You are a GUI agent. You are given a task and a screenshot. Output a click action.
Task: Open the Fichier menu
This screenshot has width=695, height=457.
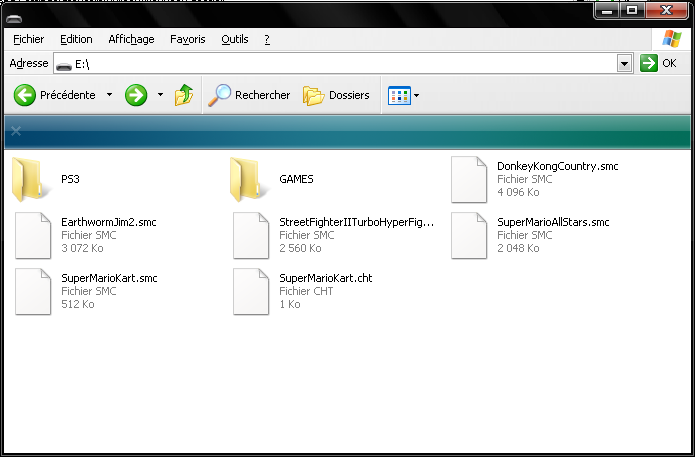tap(29, 39)
